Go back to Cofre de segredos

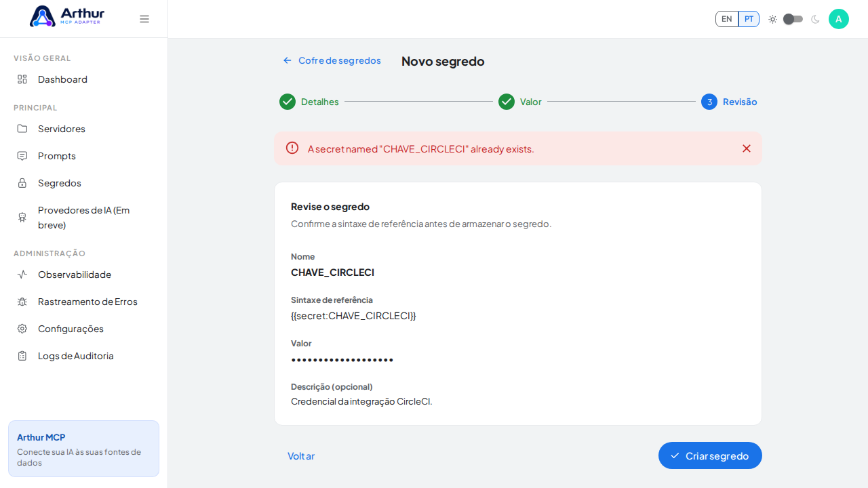[x=332, y=60]
